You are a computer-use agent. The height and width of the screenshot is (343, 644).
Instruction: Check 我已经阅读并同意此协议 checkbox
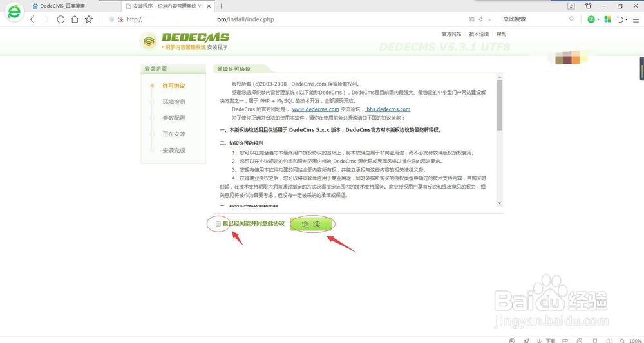click(218, 224)
